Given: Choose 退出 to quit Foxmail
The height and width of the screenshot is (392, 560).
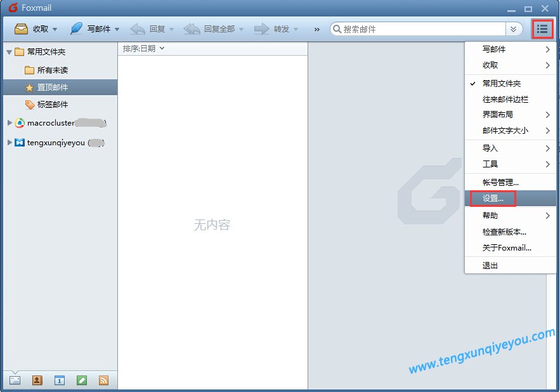Looking at the screenshot, I should (x=511, y=266).
